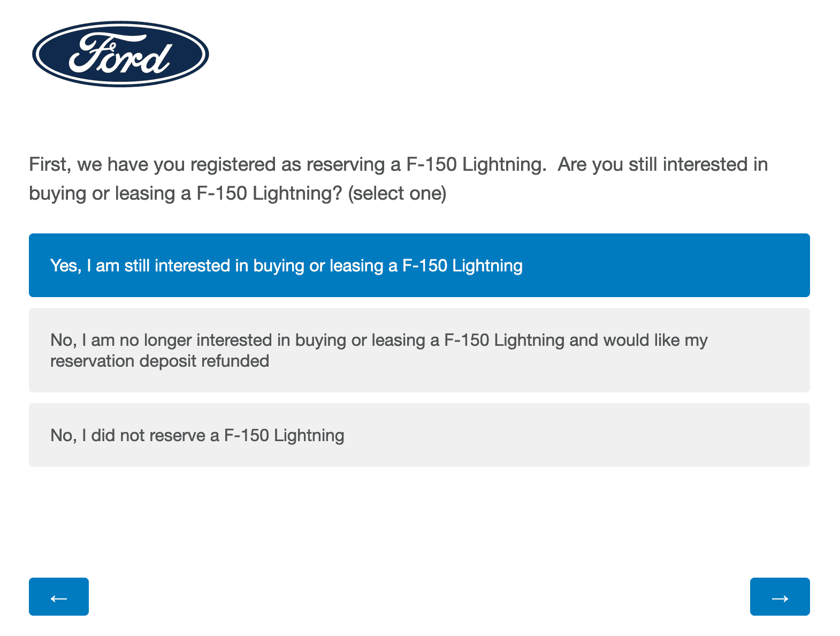Pick the highlighted blue Yes answer
This screenshot has width=840, height=636.
pos(419,265)
